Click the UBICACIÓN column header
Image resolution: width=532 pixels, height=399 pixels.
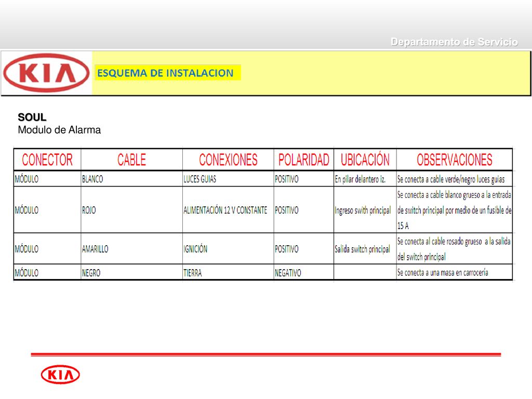pos(365,159)
